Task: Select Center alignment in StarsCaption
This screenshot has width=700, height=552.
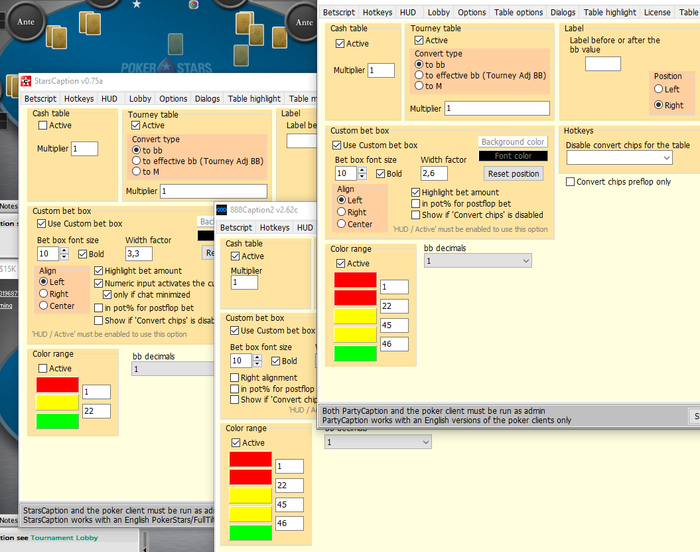Action: pos(43,305)
